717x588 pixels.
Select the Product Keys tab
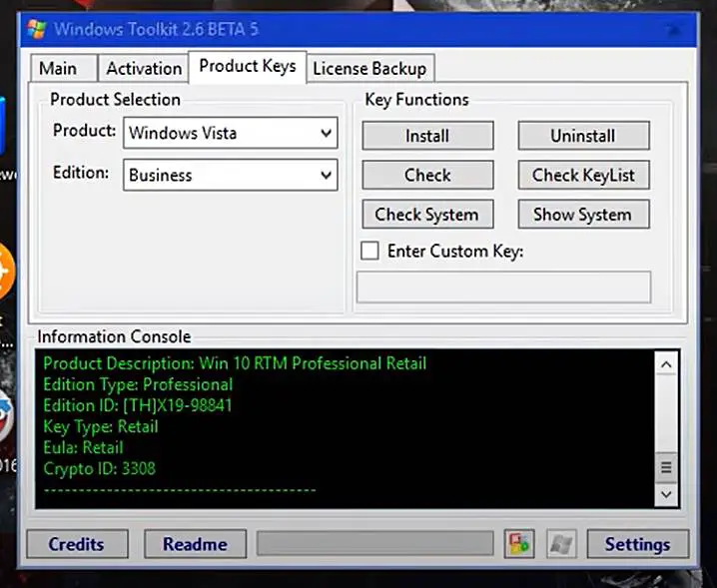248,67
